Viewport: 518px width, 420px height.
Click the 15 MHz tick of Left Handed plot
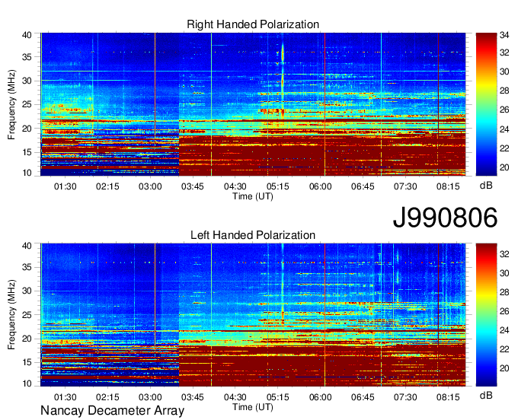pyautogui.click(x=27, y=363)
